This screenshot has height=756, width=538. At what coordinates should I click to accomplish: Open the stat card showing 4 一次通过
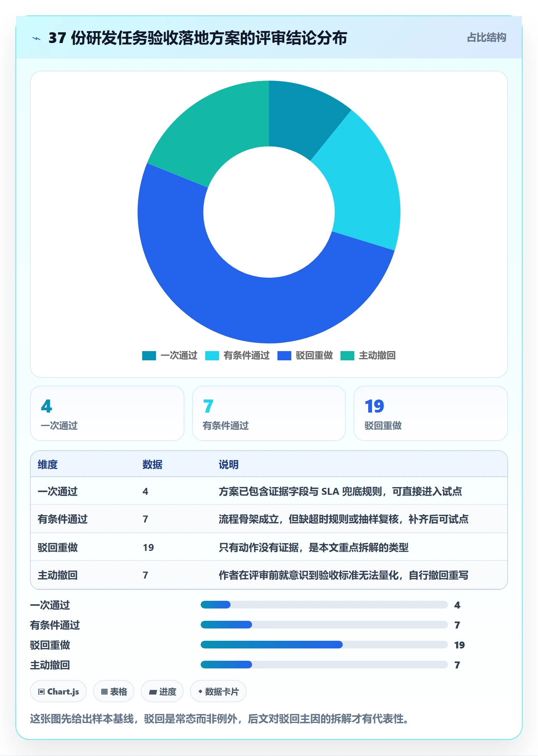pyautogui.click(x=107, y=413)
